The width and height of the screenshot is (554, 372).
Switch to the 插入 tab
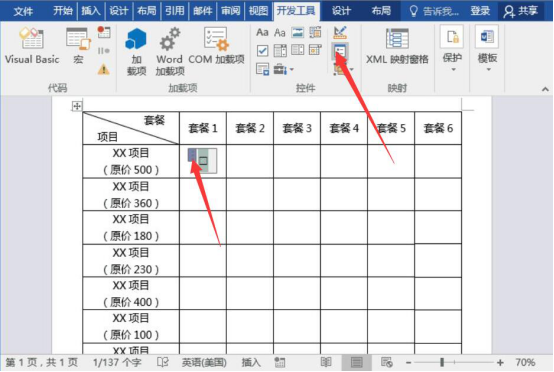(x=91, y=11)
